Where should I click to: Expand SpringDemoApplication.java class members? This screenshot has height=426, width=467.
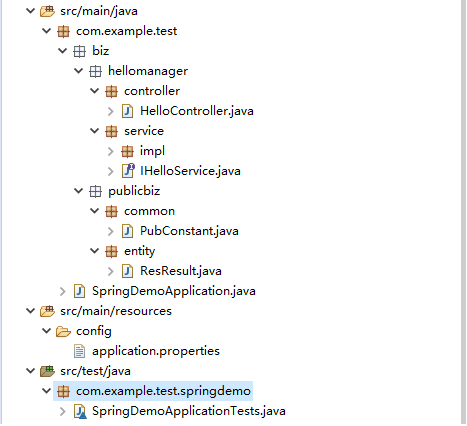62,291
